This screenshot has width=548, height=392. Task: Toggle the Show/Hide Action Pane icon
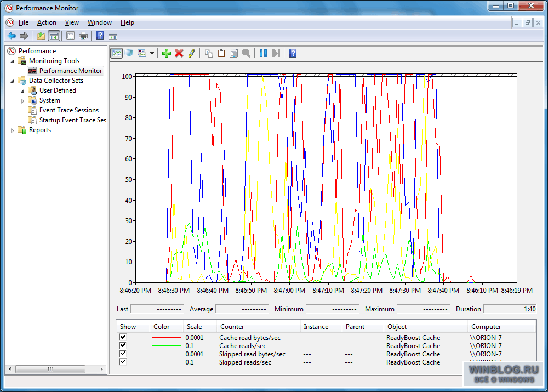tap(112, 36)
